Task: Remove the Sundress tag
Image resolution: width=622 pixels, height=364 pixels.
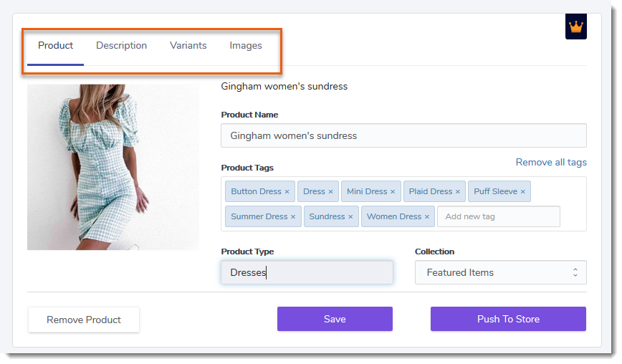Action: point(350,217)
